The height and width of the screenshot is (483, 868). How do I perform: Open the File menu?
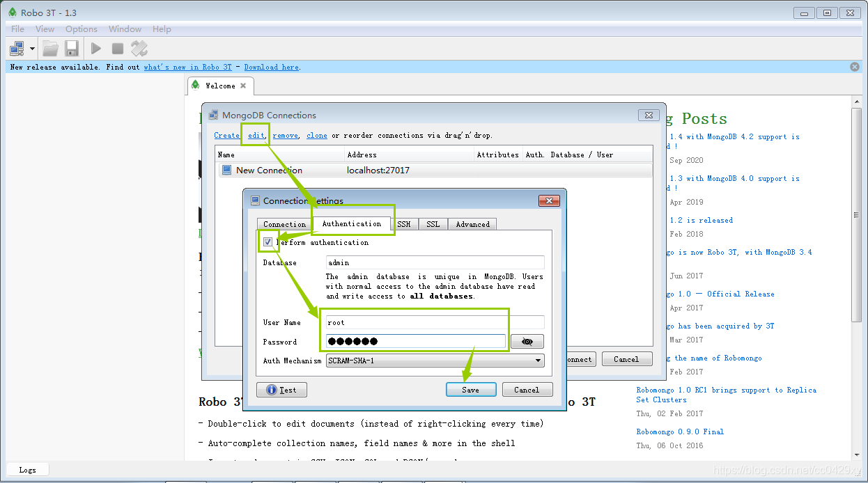pos(17,29)
